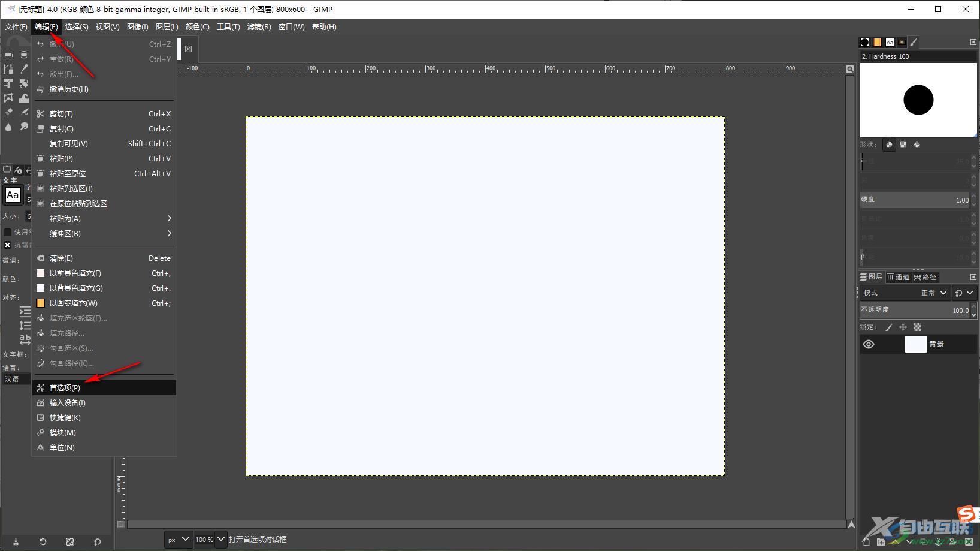Screen dimensions: 980x551
Task: Restore tool preset icon at bottom left
Action: (43, 541)
